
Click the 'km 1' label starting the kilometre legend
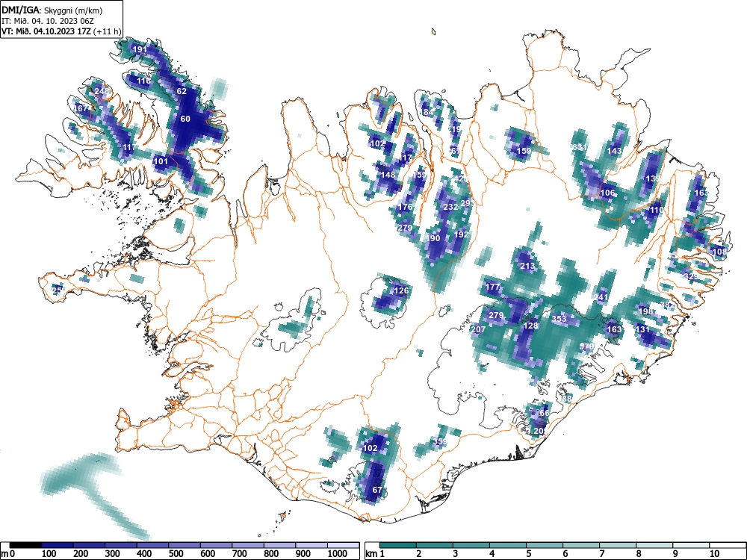(376, 554)
